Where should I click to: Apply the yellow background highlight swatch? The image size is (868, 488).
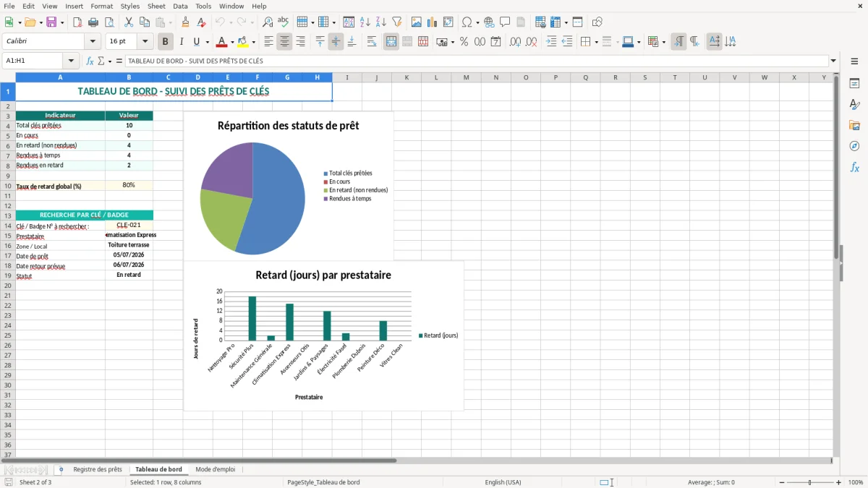tap(244, 42)
